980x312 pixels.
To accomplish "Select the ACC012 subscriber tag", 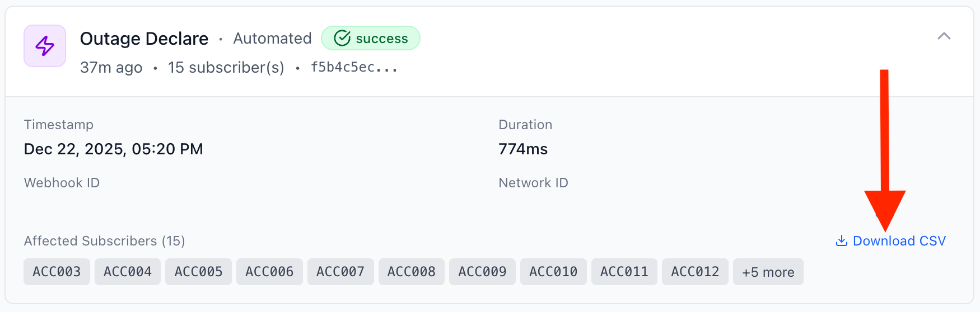I will 695,272.
